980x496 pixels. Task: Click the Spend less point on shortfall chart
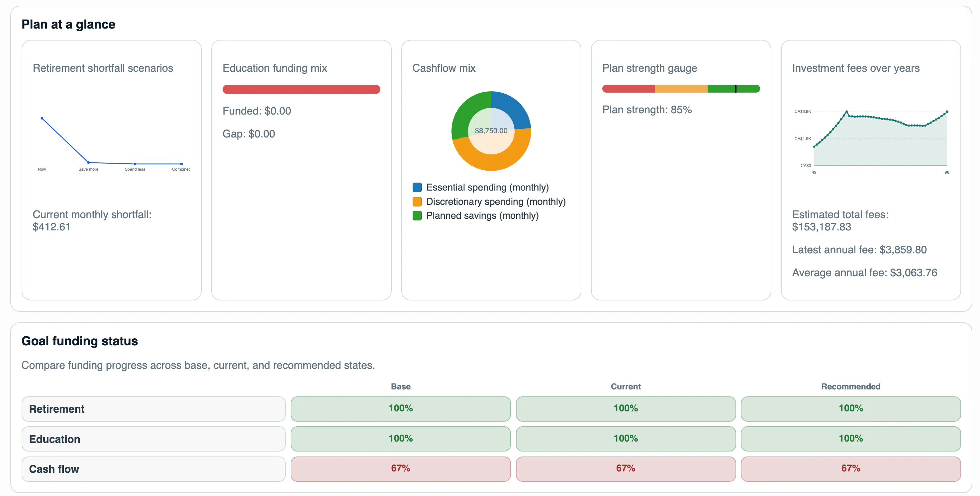tap(135, 164)
